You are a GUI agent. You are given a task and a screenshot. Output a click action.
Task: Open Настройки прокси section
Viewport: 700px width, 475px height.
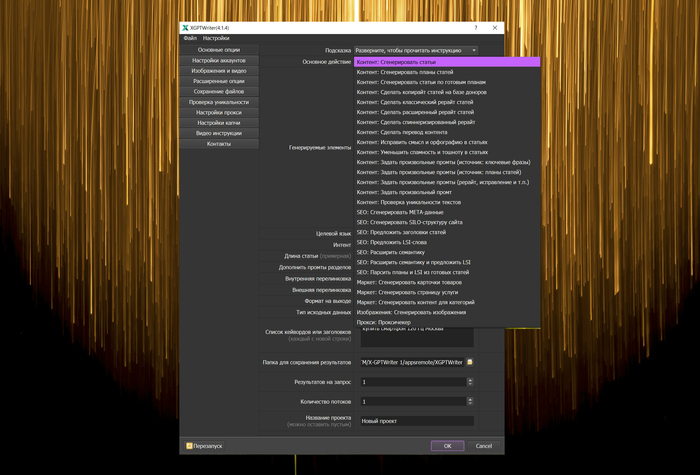click(x=218, y=112)
